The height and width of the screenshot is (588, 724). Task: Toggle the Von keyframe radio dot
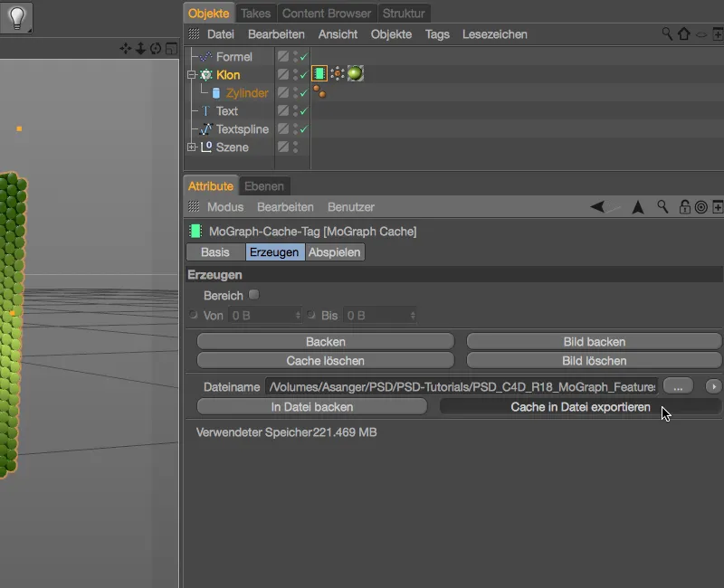(193, 315)
